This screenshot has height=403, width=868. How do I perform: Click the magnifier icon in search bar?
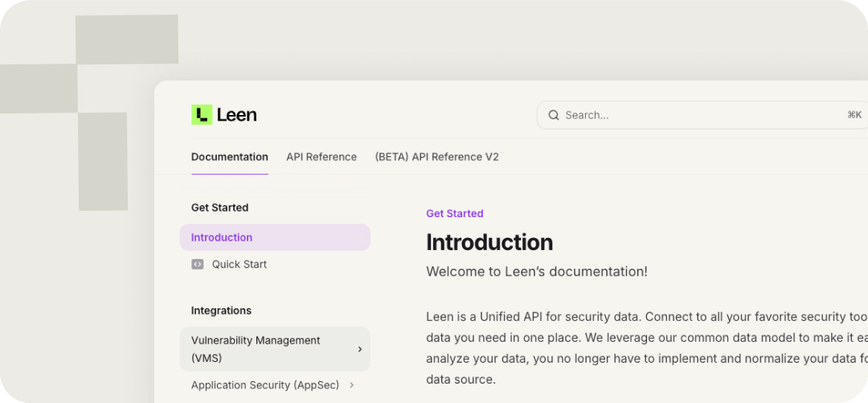pyautogui.click(x=553, y=115)
